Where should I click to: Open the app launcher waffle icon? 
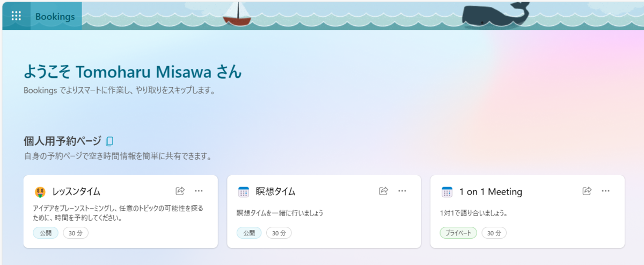16,16
